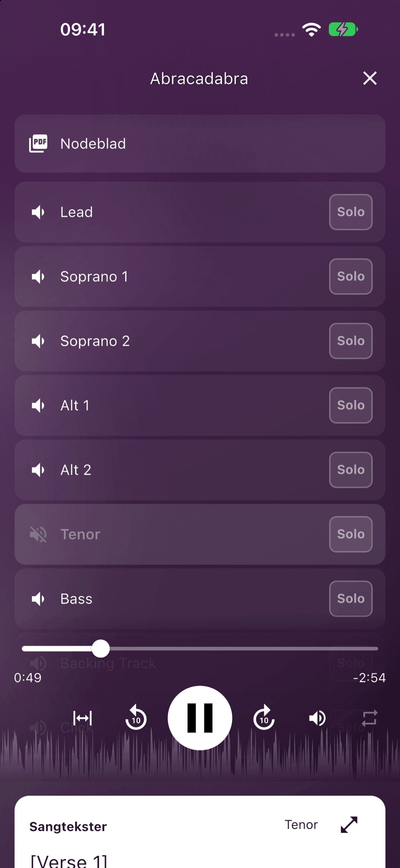400x868 pixels.
Task: Solo the Lead track
Action: pos(351,212)
